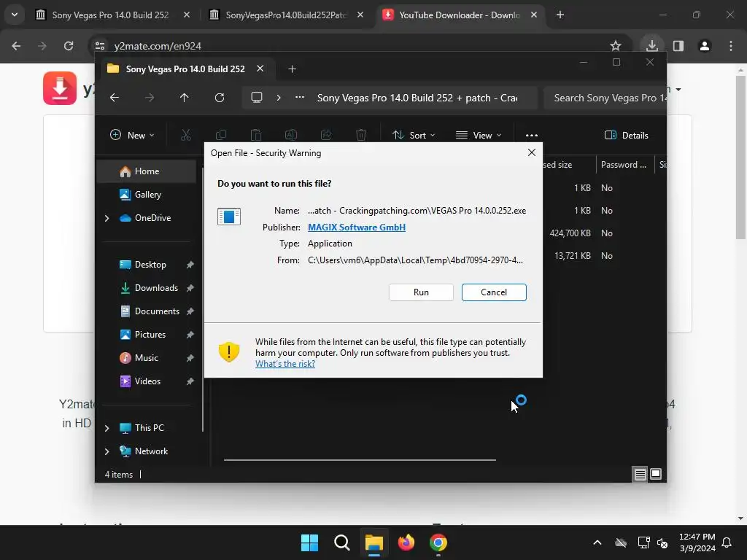Viewport: 747px width, 560px height.
Task: Click the Paste icon in Explorer toolbar
Action: [x=256, y=135]
